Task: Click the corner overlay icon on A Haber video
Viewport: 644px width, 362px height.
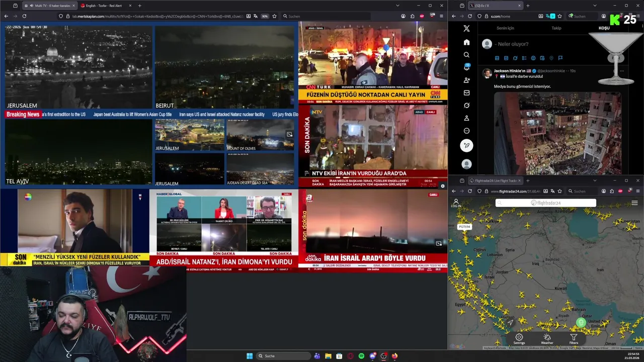Action: click(439, 243)
